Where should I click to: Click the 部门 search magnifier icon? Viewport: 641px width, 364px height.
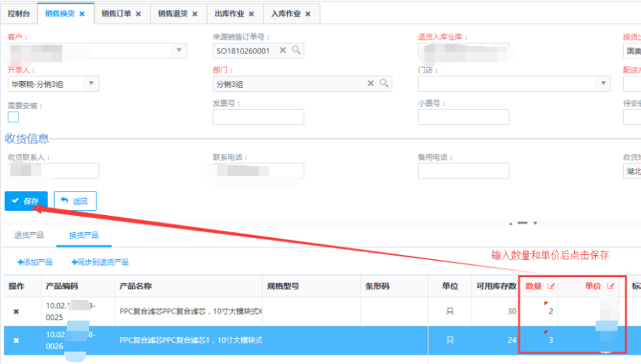384,83
